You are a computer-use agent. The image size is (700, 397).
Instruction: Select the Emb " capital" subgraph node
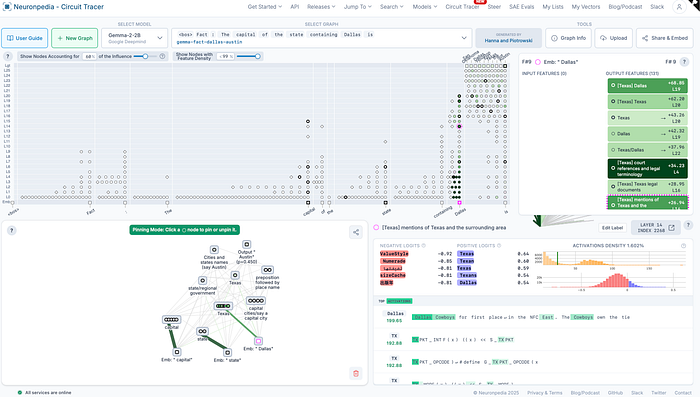(x=177, y=352)
